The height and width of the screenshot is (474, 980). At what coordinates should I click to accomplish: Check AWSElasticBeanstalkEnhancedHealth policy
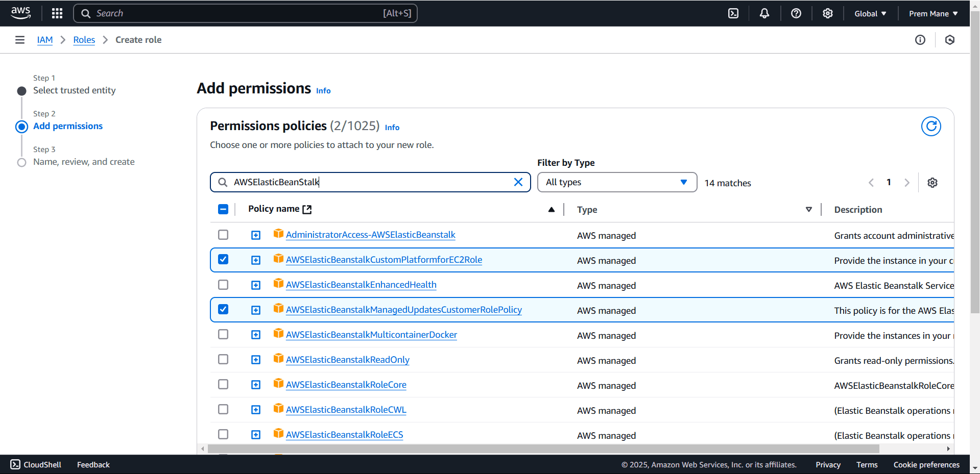(x=223, y=285)
